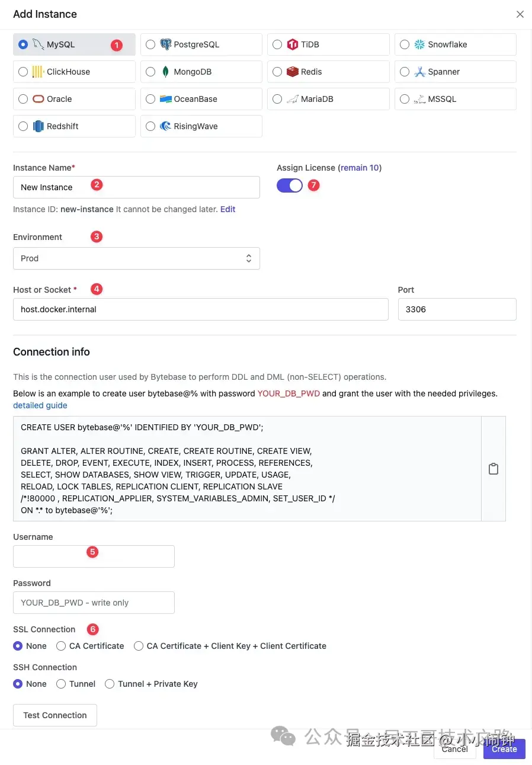Click the ClickHouse logo icon
The height and width of the screenshot is (765, 532).
coord(38,72)
